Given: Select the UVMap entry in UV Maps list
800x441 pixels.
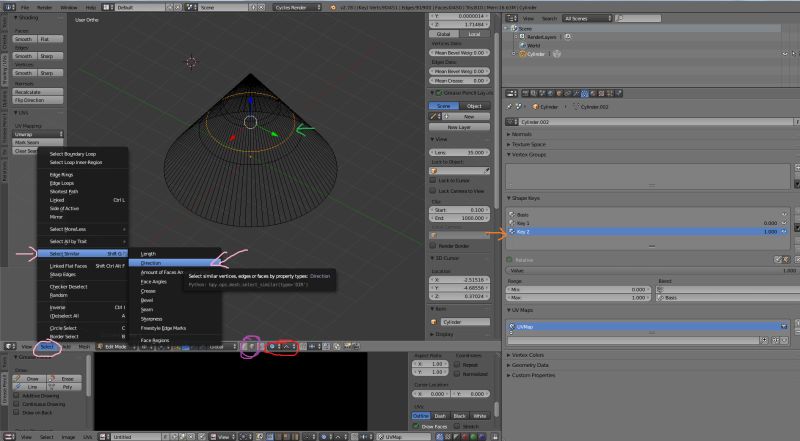Looking at the screenshot, I should (648, 327).
